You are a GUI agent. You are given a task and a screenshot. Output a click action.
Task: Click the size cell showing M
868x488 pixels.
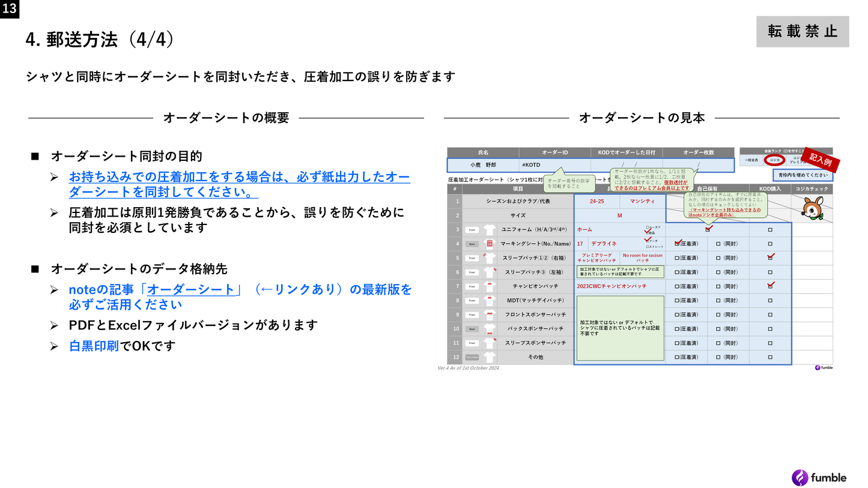(x=619, y=215)
